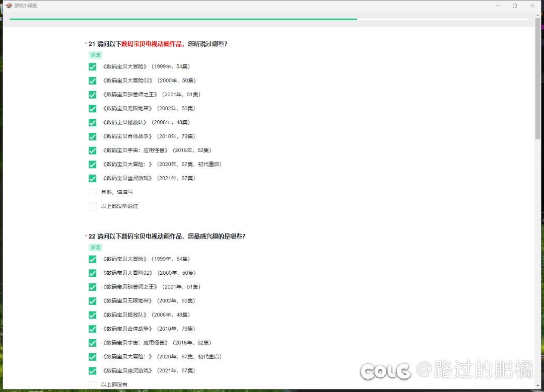Deselect 《数码宝贝大冒险》(1999年) in question 22
The image size is (544, 392).
pos(92,259)
